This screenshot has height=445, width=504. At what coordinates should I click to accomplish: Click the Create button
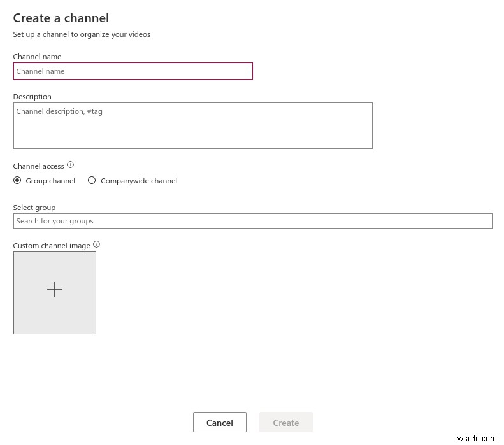pos(285,422)
